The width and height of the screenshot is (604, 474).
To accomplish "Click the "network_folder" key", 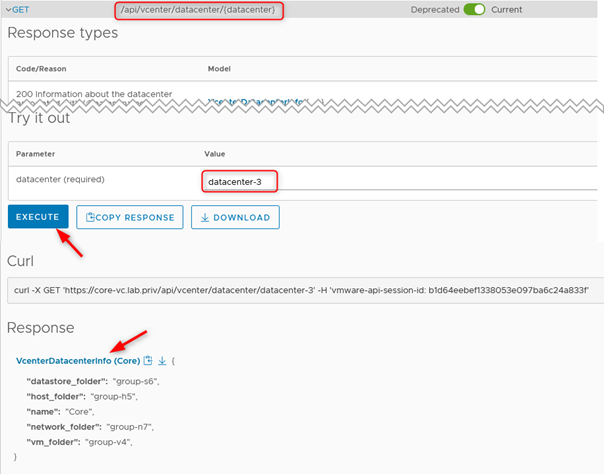I will (x=64, y=427).
